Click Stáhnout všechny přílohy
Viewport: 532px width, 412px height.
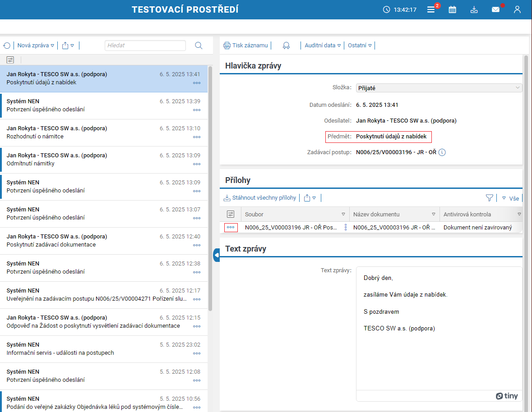click(260, 198)
